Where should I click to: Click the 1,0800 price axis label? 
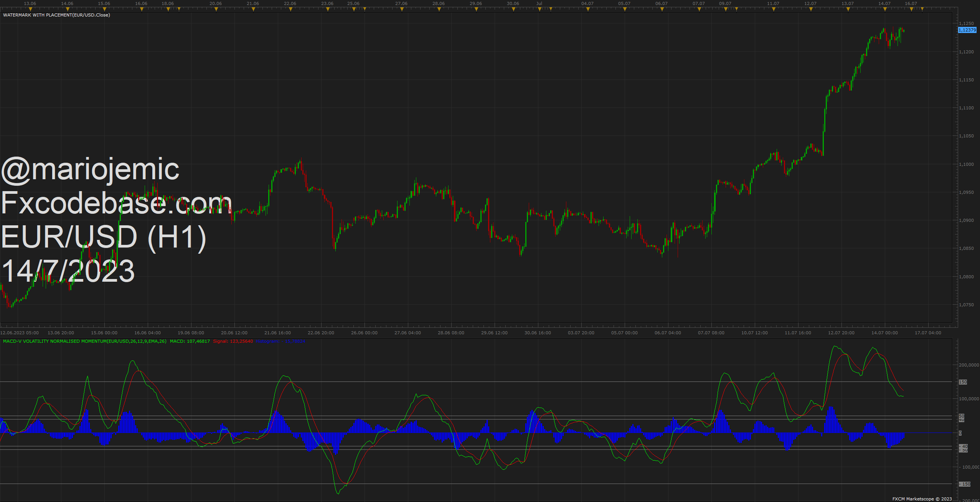(966, 277)
